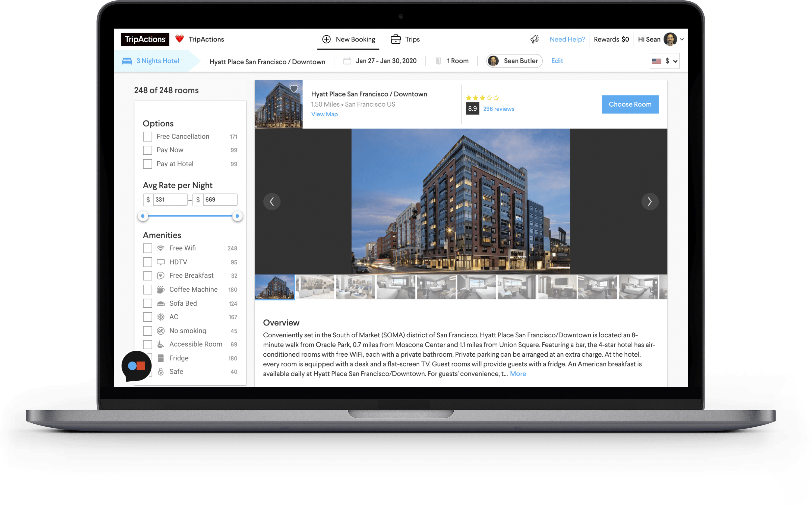The image size is (812, 505).
Task: Click the Edit link next to Sean Butler
Action: click(558, 61)
